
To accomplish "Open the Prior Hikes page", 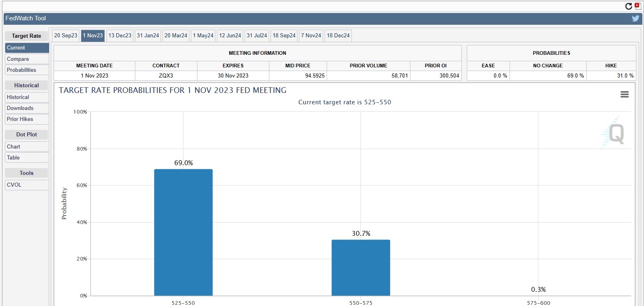I will tap(27, 119).
